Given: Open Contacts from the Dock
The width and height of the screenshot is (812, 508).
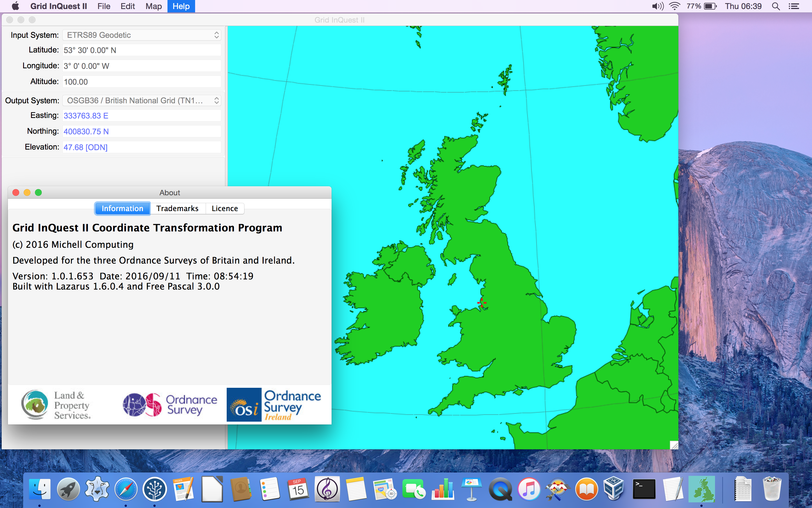Looking at the screenshot, I should pyautogui.click(x=241, y=489).
